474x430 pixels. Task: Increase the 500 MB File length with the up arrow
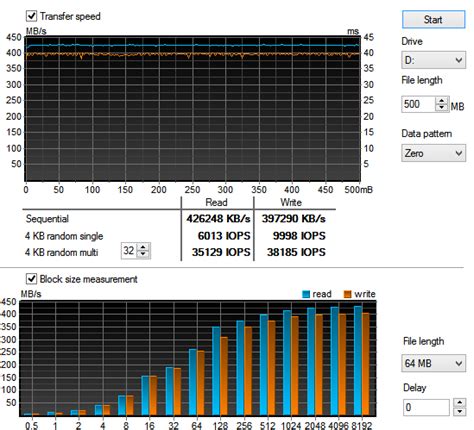pyautogui.click(x=442, y=101)
